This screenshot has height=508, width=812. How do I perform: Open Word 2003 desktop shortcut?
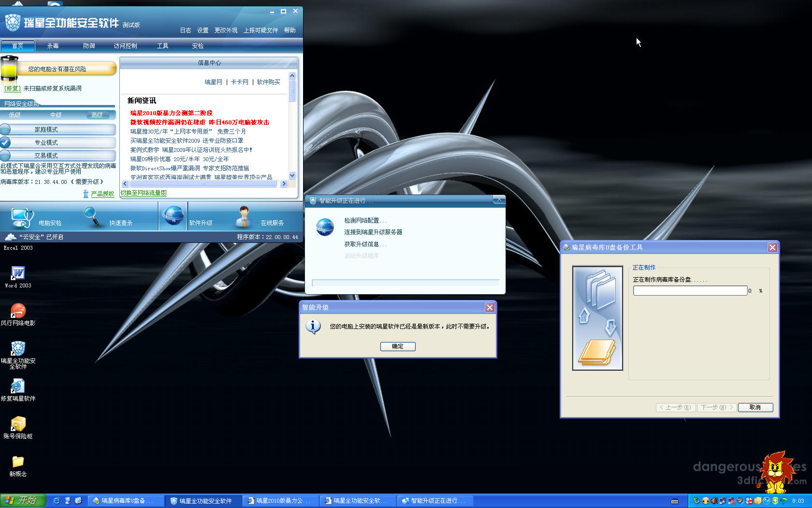click(18, 274)
